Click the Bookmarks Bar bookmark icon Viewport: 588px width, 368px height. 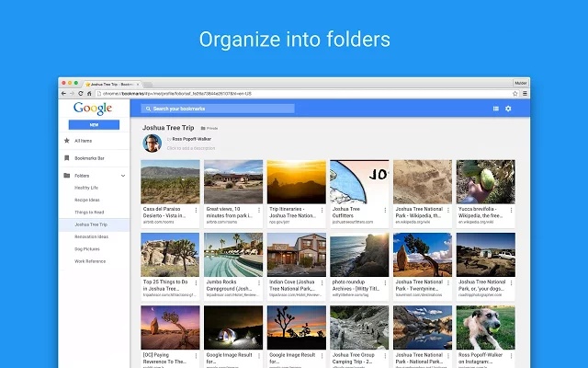tap(67, 158)
